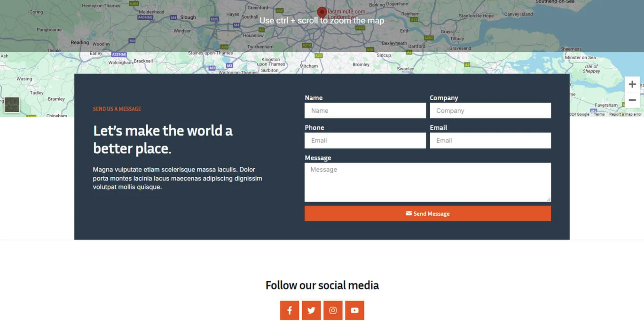
Task: Open the Twitter social media icon
Action: pyautogui.click(x=311, y=310)
